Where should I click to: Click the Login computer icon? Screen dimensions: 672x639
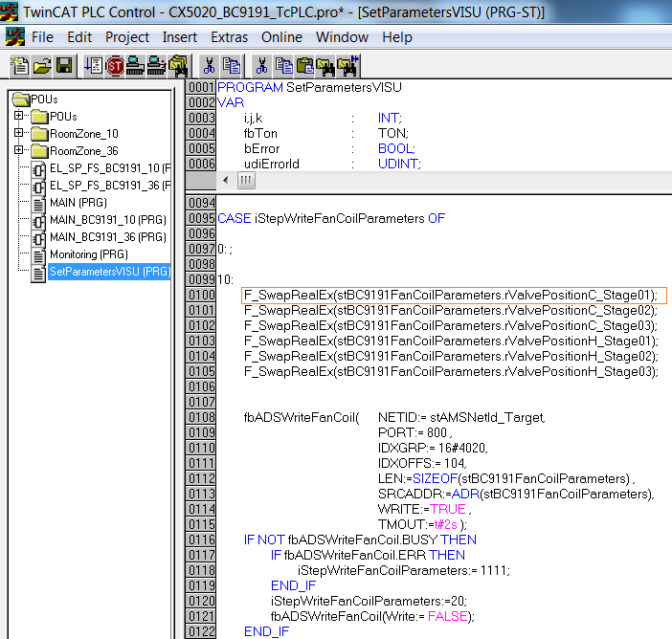(135, 66)
